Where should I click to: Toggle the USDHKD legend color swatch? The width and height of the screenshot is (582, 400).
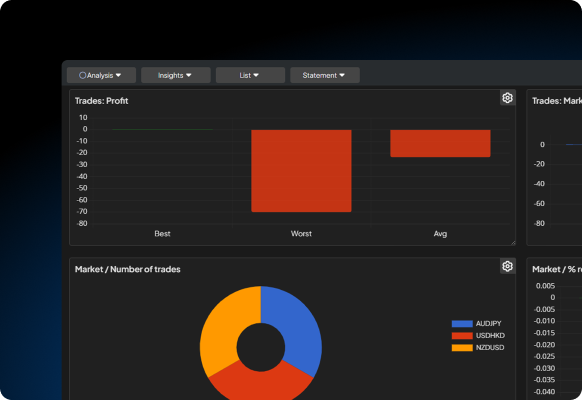click(462, 336)
